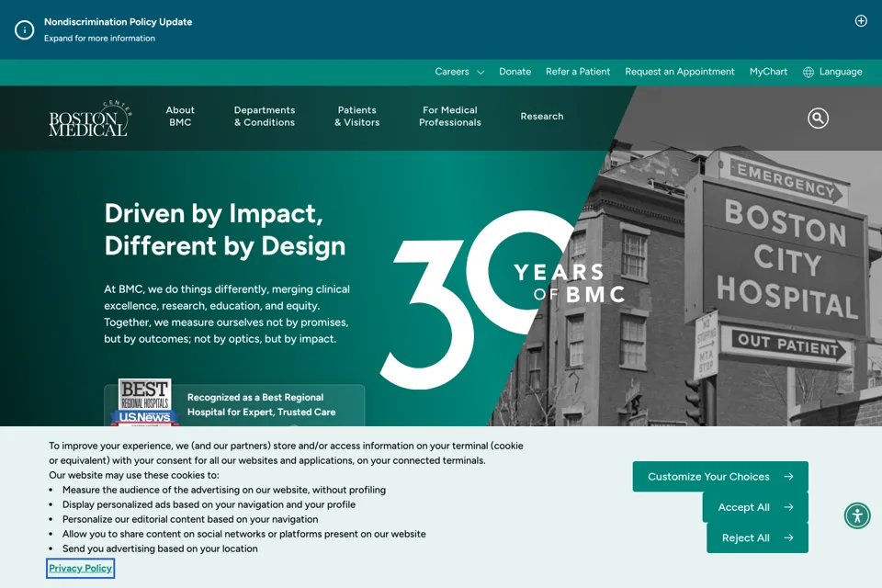Open the About BMC menu
The width and height of the screenshot is (882, 588).
pyautogui.click(x=180, y=116)
